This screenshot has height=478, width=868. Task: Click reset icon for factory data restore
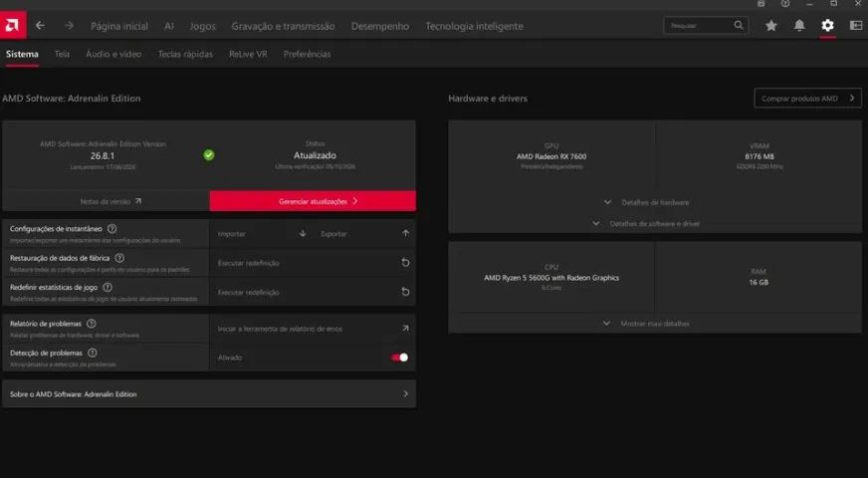(x=405, y=263)
